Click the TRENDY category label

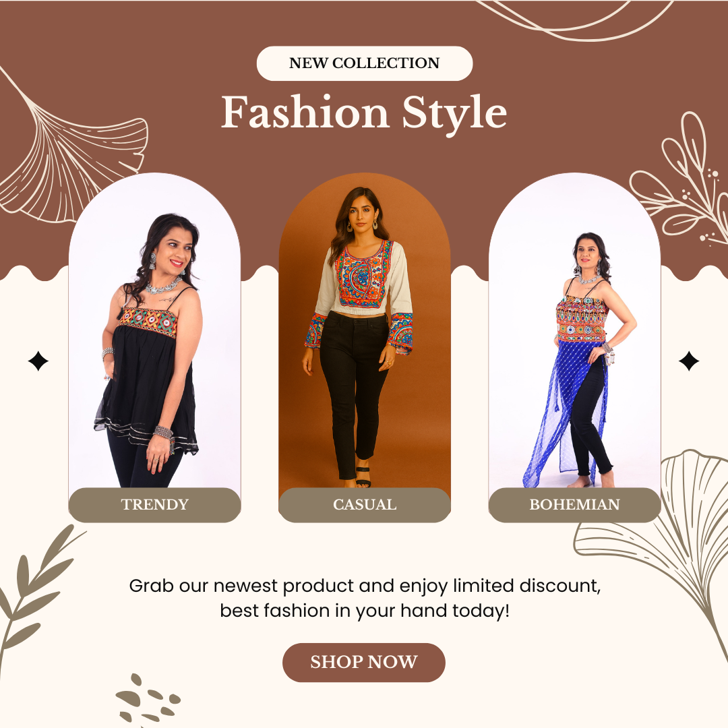click(154, 505)
